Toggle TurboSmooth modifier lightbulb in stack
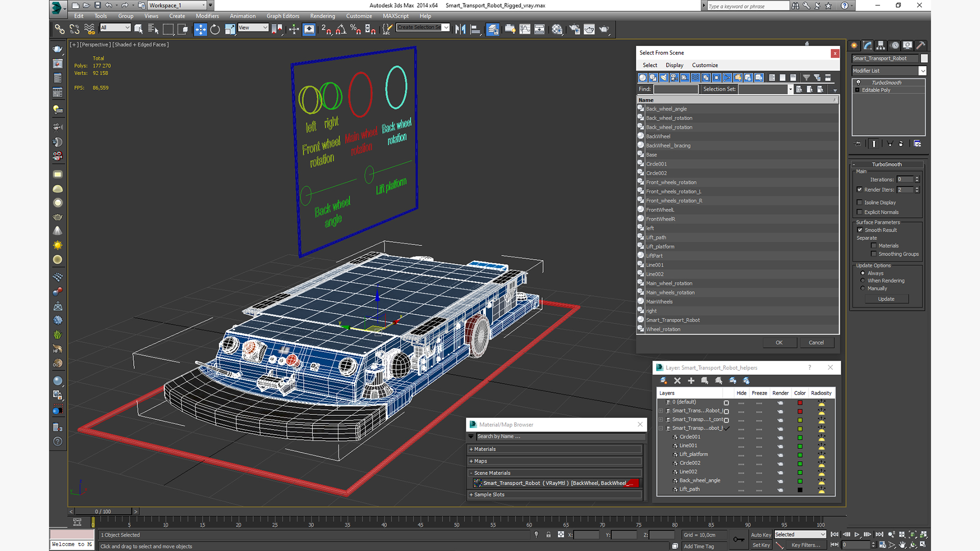 pos(858,83)
